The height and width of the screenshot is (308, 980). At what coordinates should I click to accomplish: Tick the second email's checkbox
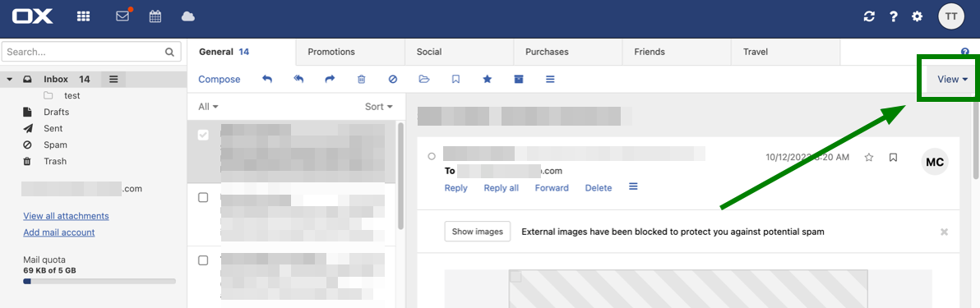tap(203, 197)
